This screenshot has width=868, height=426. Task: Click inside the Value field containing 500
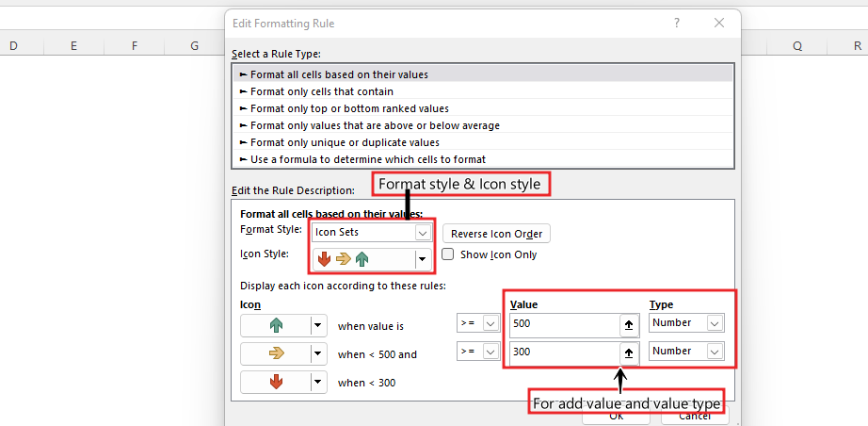point(560,325)
